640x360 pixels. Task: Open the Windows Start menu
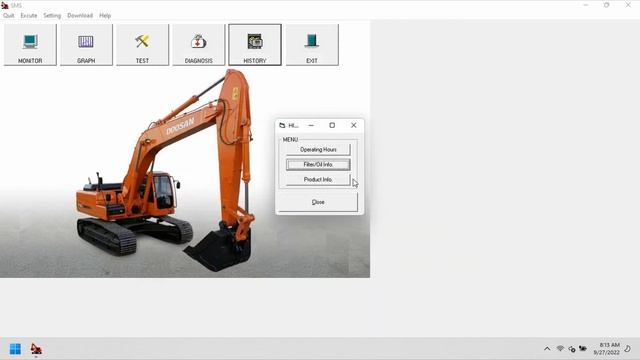point(15,349)
